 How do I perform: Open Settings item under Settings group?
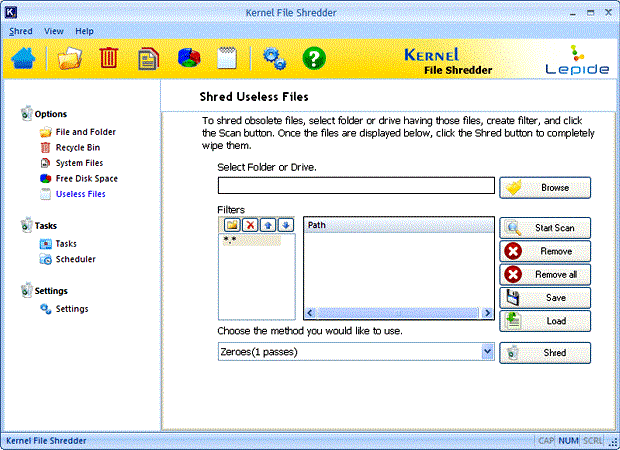[64, 309]
